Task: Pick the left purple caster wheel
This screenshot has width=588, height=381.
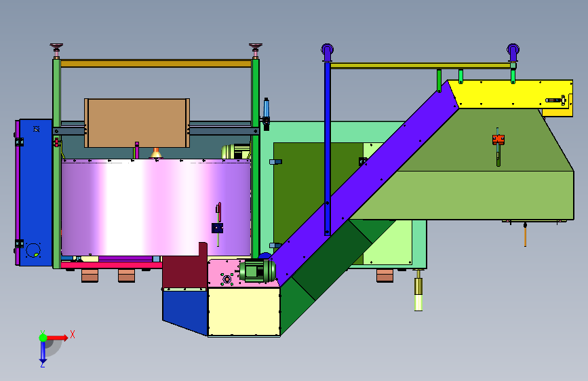Action: [x=328, y=52]
